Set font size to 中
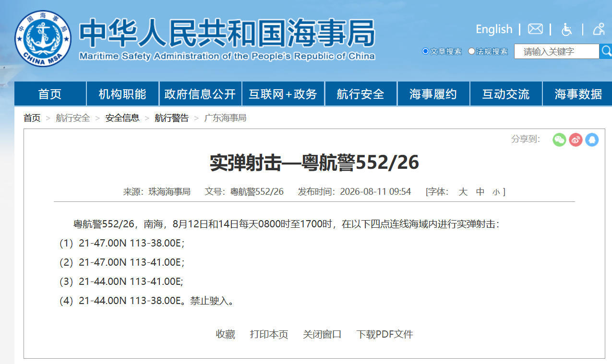 [x=480, y=192]
